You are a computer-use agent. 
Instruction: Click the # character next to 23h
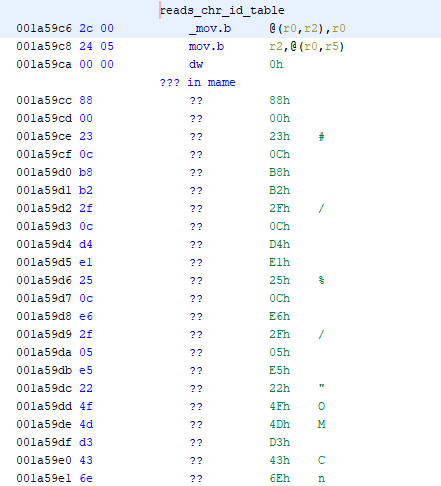pos(321,137)
